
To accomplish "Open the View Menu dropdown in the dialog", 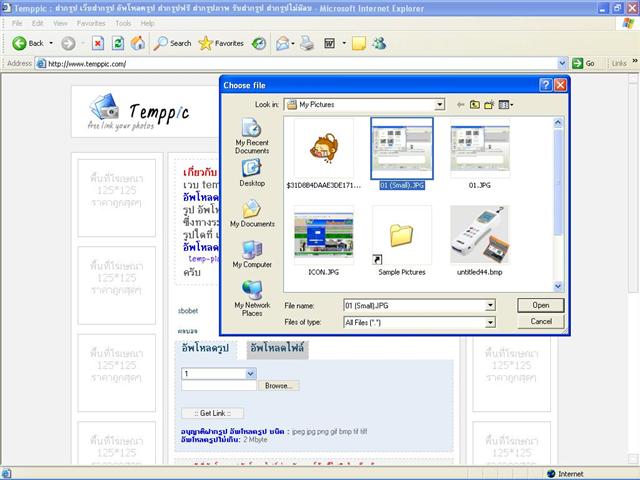I will click(506, 104).
